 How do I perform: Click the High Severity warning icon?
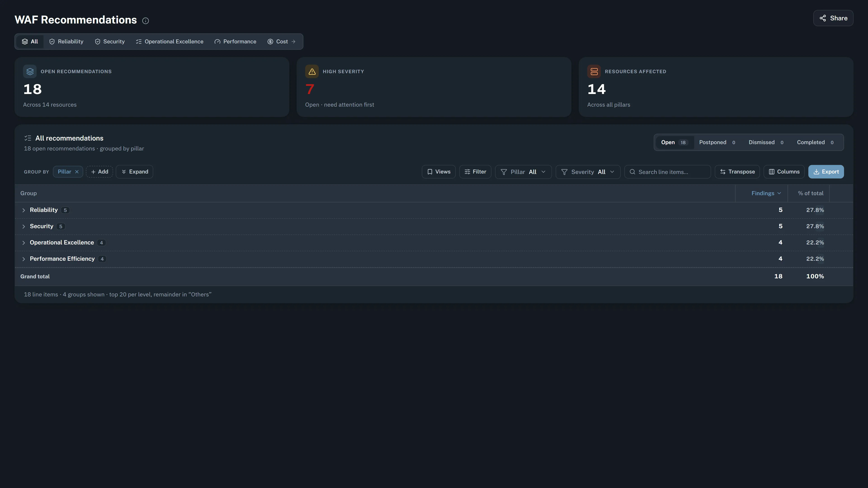(312, 71)
